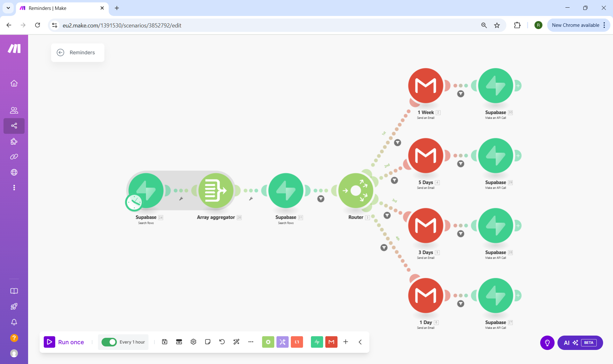
Task: Click the save scenario disk icon
Action: coord(164,342)
